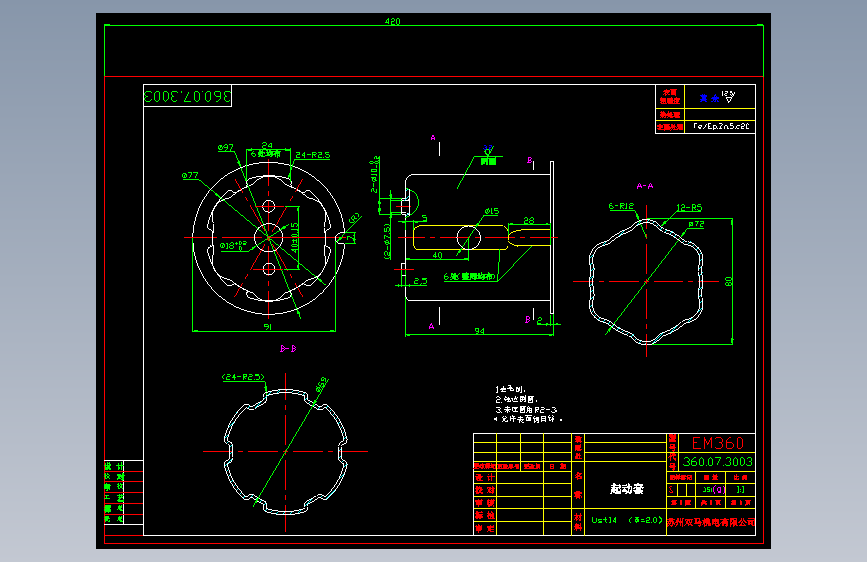Viewport: 867px width, 562px height.
Task: Click the "ø18" tolerance dimension
Action: (232, 246)
